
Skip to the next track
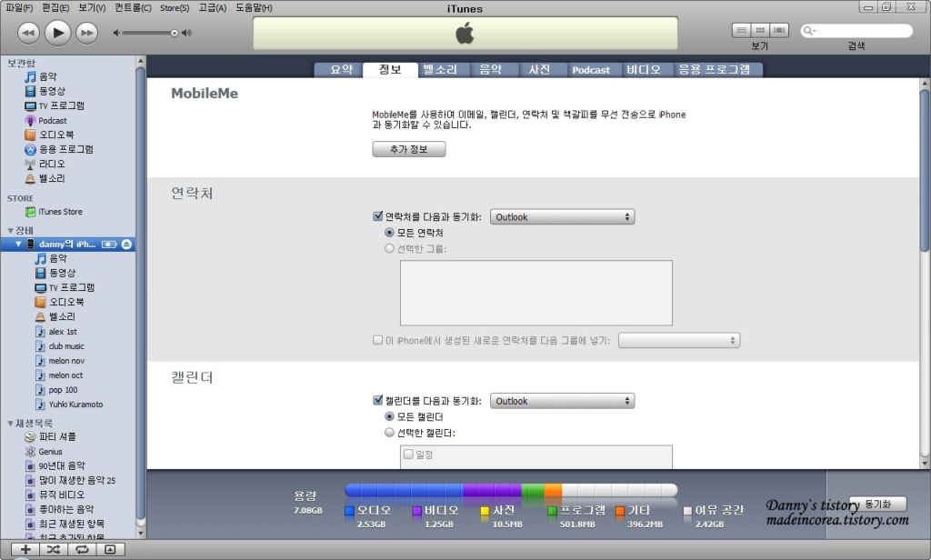point(87,33)
